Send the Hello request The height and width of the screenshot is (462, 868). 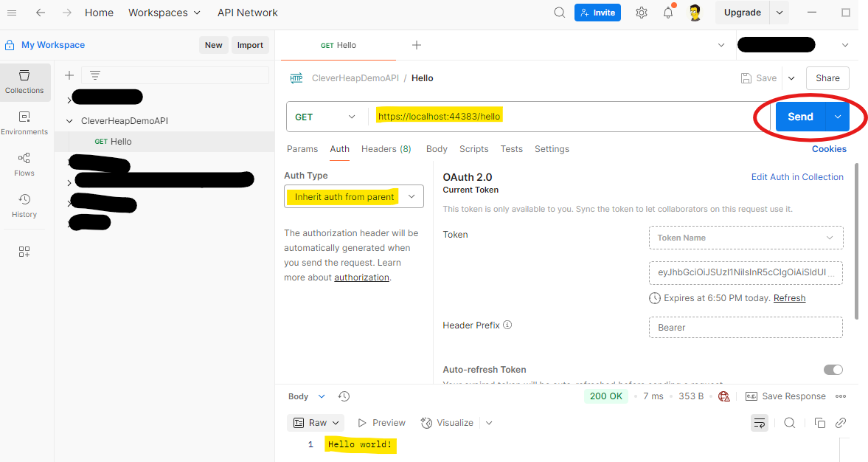pyautogui.click(x=800, y=116)
